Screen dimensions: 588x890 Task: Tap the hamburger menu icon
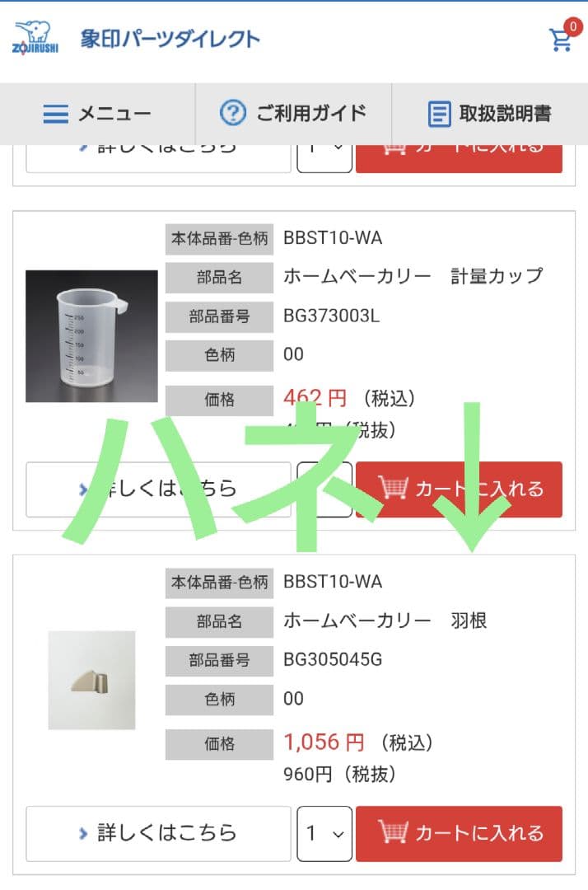pos(55,114)
